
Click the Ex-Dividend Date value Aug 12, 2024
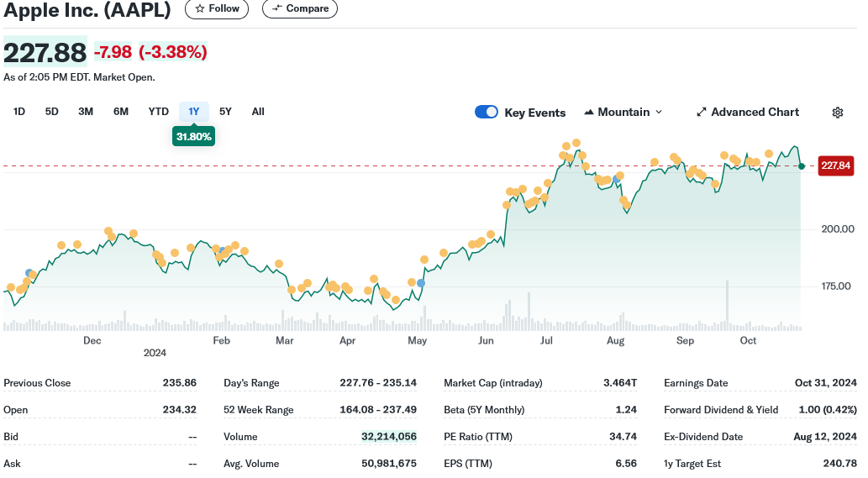[x=825, y=437]
